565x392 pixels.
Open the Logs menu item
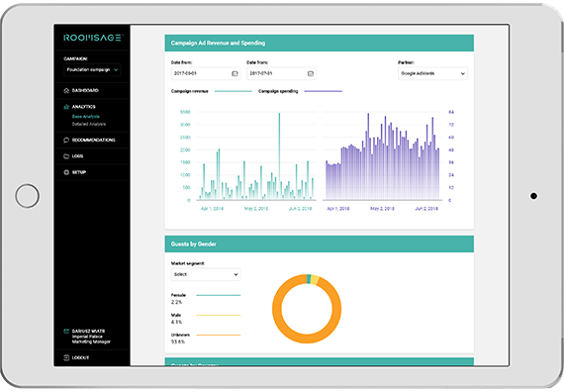[77, 156]
